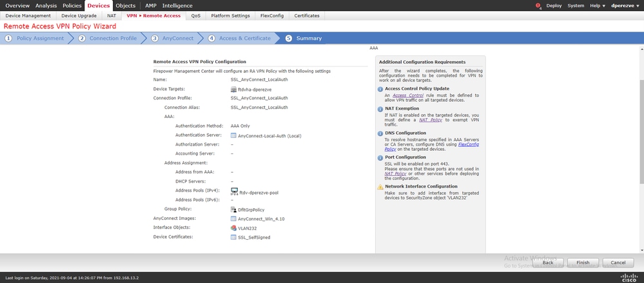Click info icon beside Port Configuration
Screen dimensions: 644x283
point(380,158)
